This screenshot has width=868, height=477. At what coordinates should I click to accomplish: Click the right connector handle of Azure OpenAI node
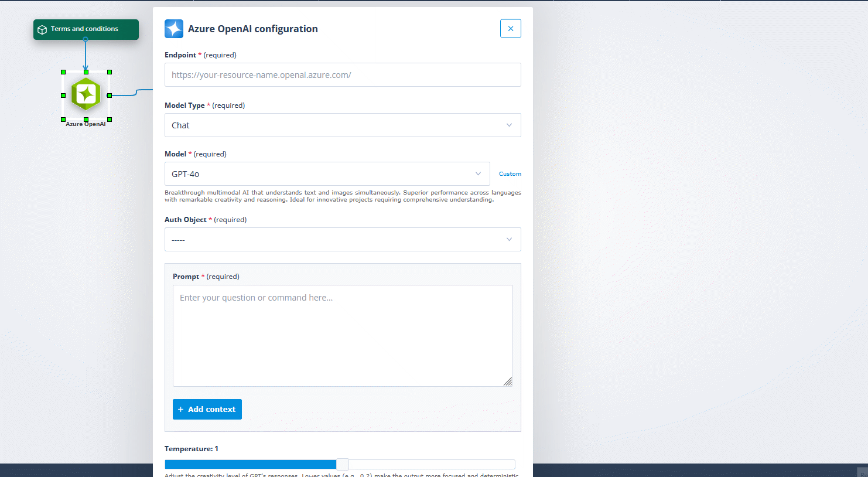coord(110,96)
